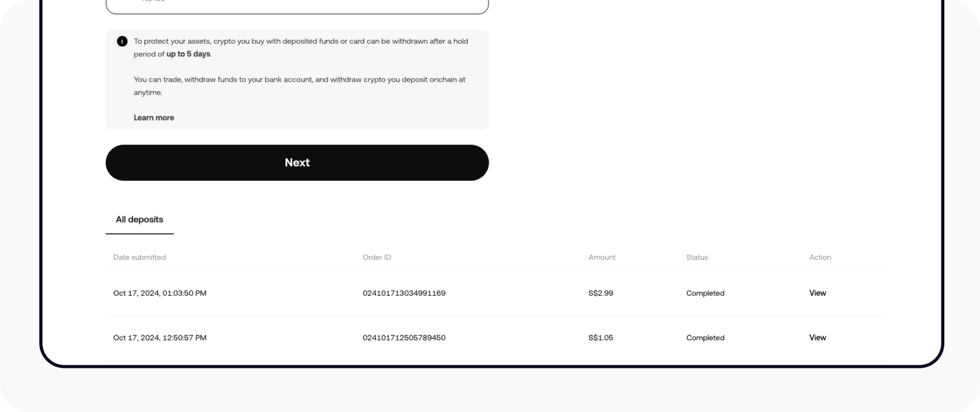Click the S$2.99 amount value
The height and width of the screenshot is (412, 980).
601,293
